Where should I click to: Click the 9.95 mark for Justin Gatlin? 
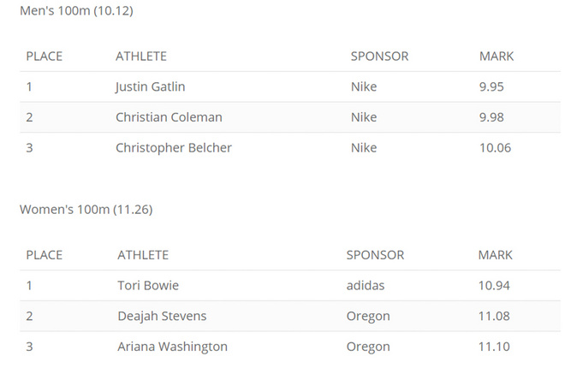(494, 86)
